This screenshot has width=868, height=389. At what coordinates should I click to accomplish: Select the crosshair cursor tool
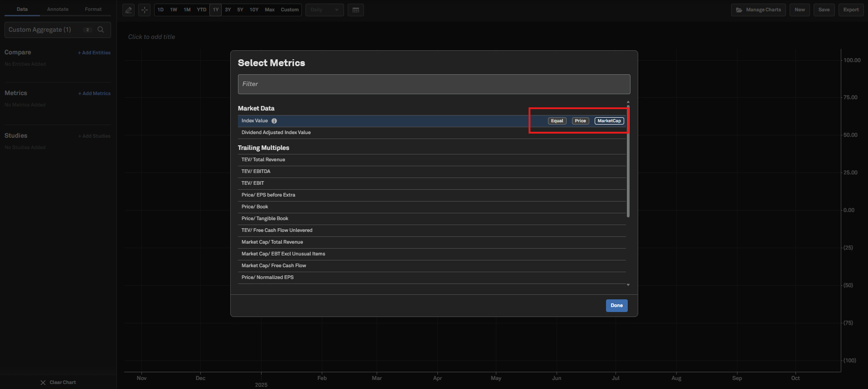point(144,10)
